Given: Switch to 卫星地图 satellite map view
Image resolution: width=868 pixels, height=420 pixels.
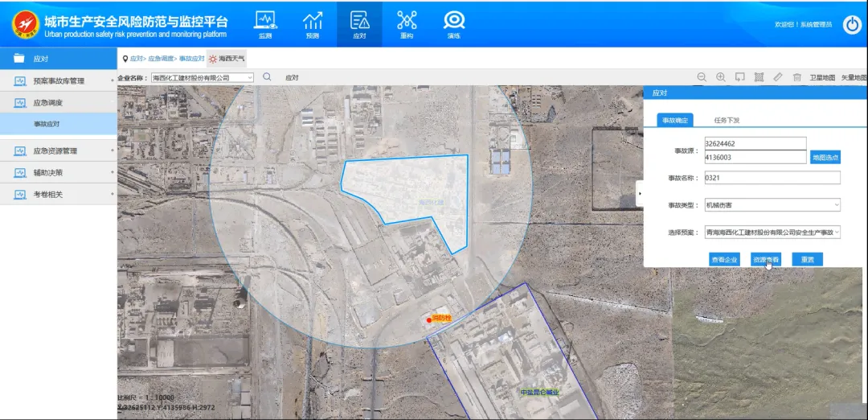Looking at the screenshot, I should (x=822, y=78).
